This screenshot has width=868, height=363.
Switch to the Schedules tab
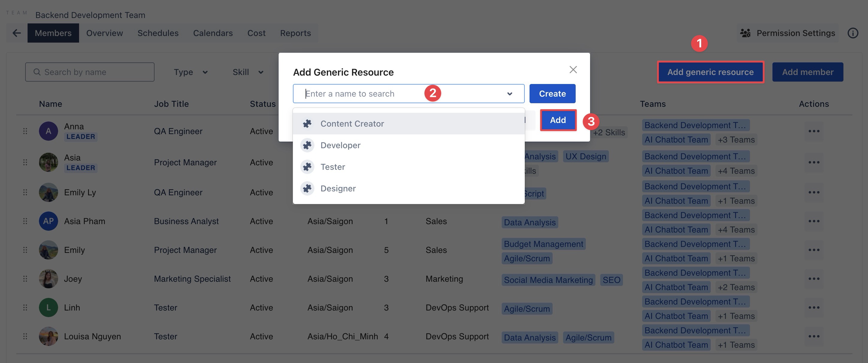click(x=158, y=33)
